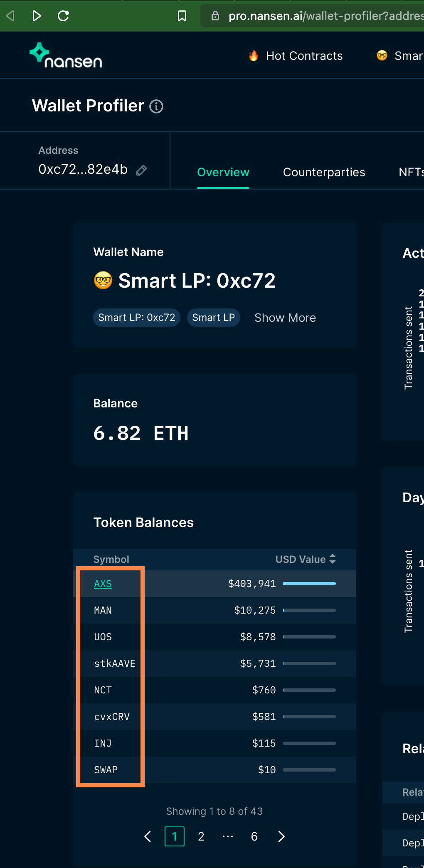424x868 pixels.
Task: Click the pagination ellipsis
Action: [228, 836]
